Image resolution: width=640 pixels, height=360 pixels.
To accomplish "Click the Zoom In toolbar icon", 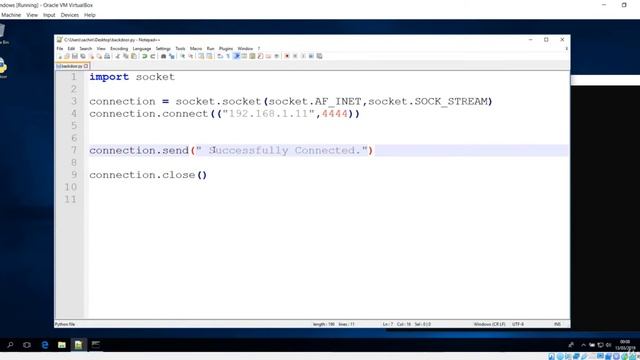I will 183,56.
